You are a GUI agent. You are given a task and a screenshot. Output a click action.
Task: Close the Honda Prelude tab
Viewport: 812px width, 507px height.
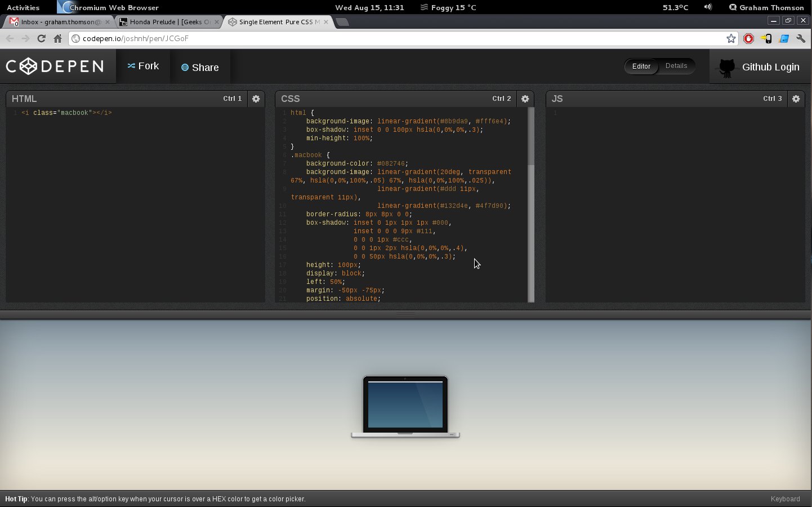pyautogui.click(x=217, y=22)
